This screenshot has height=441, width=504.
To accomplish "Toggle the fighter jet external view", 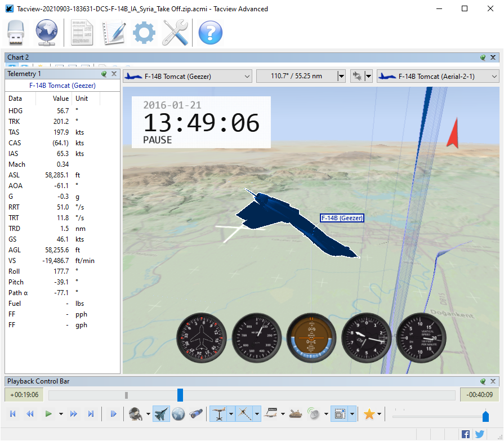I will (161, 413).
